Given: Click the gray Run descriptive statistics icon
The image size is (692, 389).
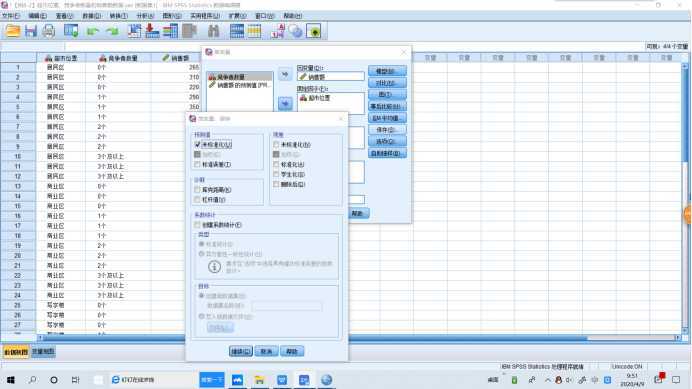Looking at the screenshot, I should pyautogui.click(x=189, y=31).
